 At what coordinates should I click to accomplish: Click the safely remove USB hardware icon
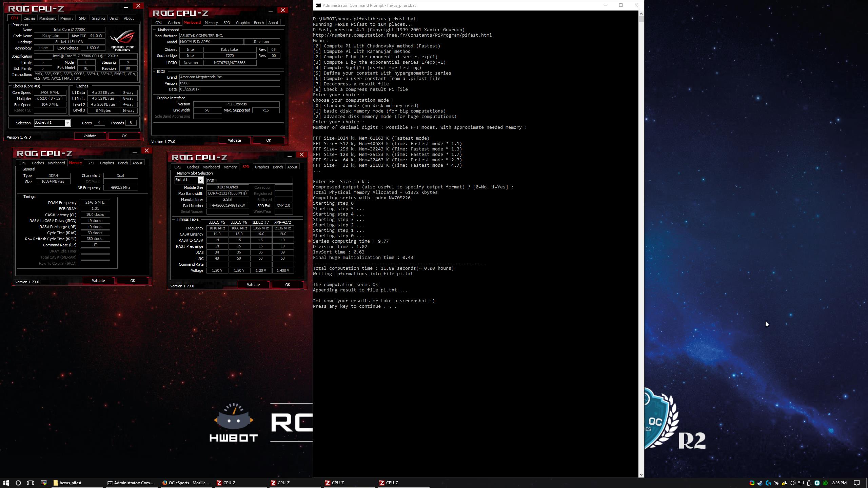tap(809, 483)
